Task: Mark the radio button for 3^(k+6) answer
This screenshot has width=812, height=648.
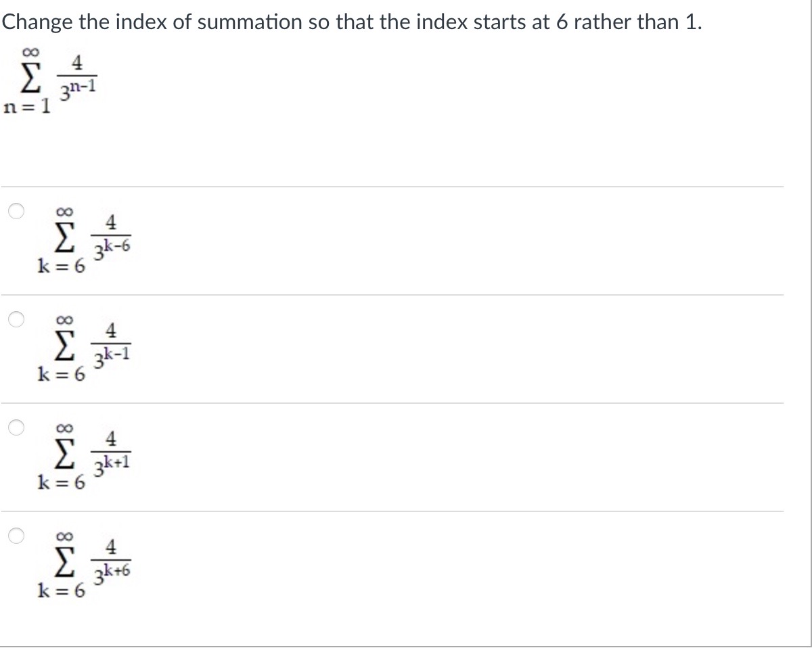Action: 15,536
